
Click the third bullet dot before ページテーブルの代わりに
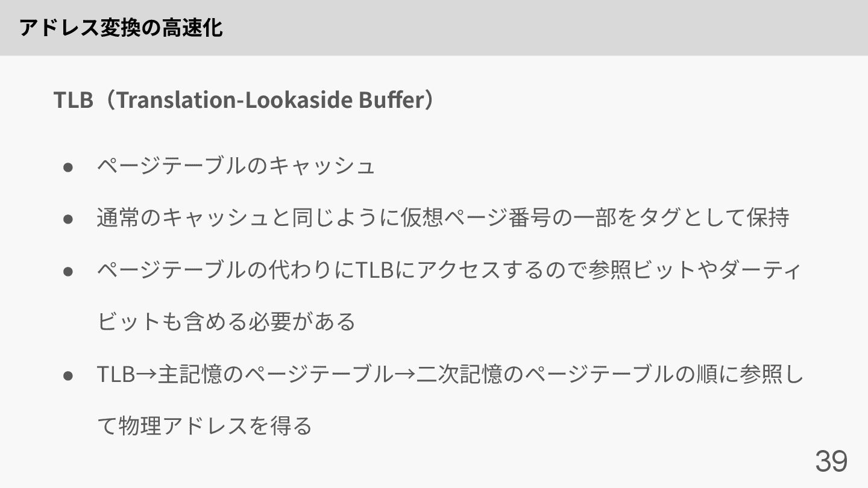pos(68,271)
